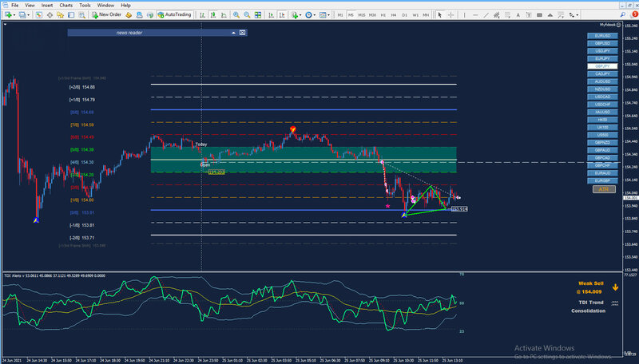The image size is (639, 364).
Task: Switch chart to XAUUSD symbol button
Action: (602, 112)
